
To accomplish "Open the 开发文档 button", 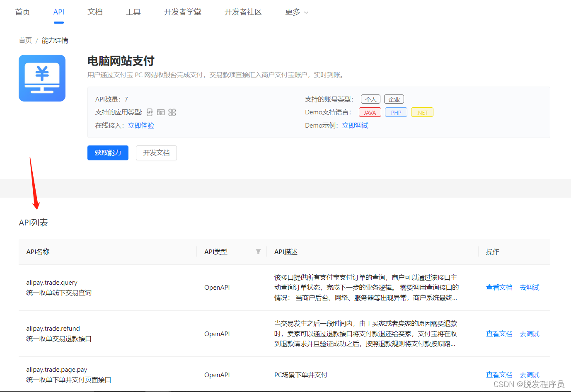I will coord(156,153).
